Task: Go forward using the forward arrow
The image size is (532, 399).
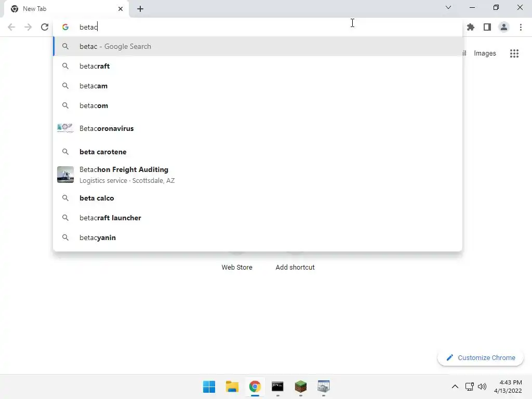Action: [28, 27]
